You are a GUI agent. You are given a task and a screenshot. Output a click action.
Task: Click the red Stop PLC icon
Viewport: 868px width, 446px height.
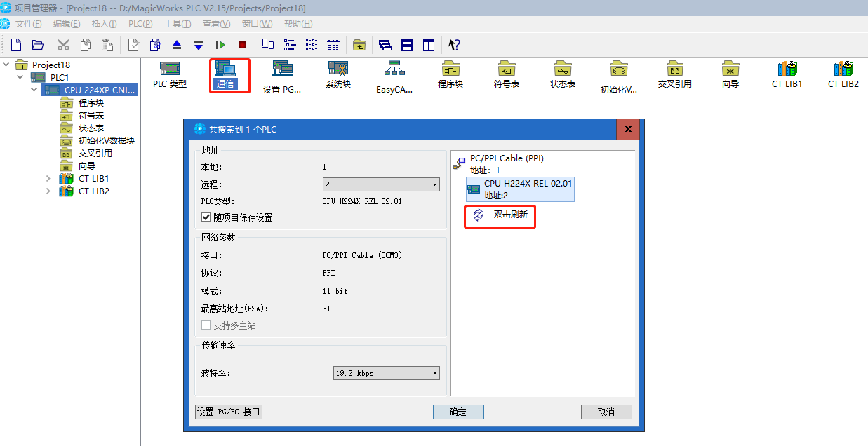pos(242,45)
